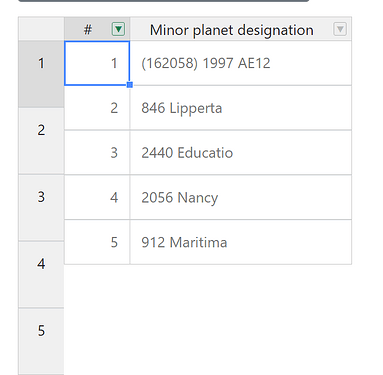Select the number cell containing 2
Image resolution: width=383 pixels, height=375 pixels.
tap(97, 108)
